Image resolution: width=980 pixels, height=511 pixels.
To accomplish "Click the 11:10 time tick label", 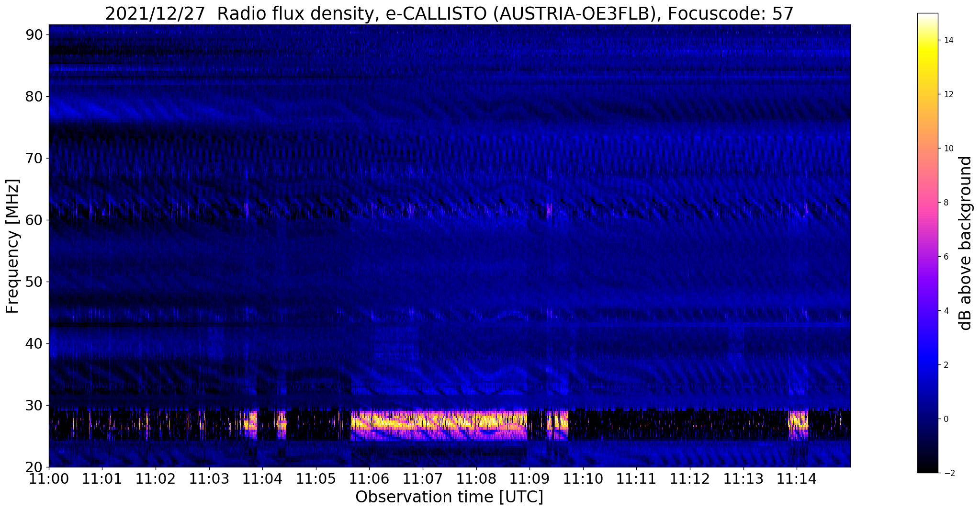I will pos(583,478).
